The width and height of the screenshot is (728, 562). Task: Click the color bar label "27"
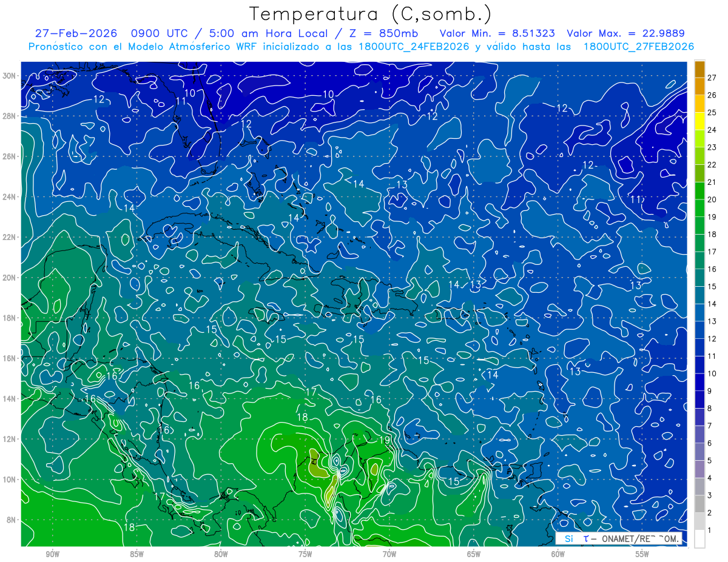pyautogui.click(x=712, y=77)
